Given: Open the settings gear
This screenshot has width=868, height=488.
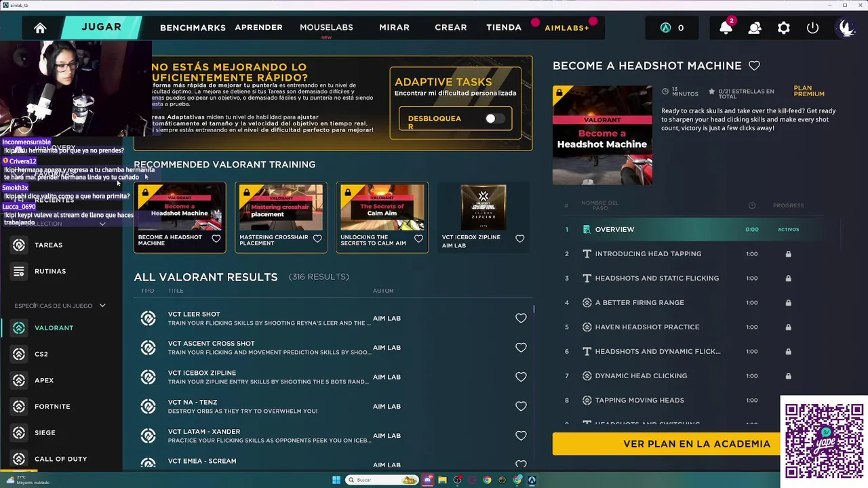Looking at the screenshot, I should (784, 28).
